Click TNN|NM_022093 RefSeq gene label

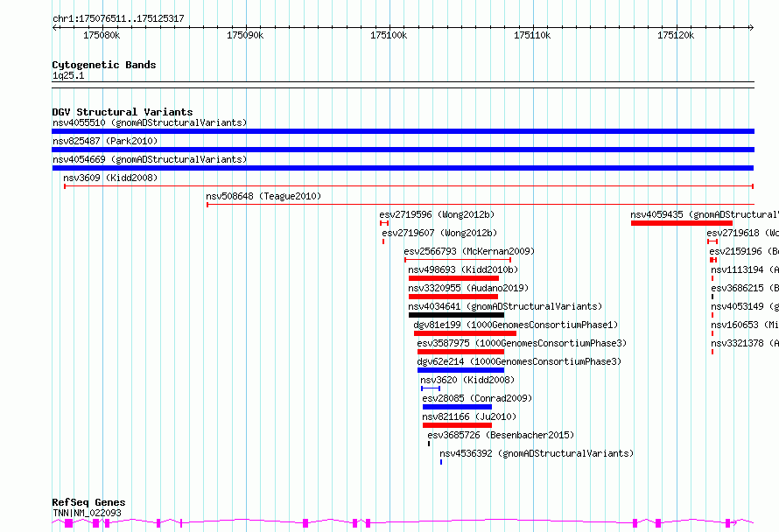point(87,513)
